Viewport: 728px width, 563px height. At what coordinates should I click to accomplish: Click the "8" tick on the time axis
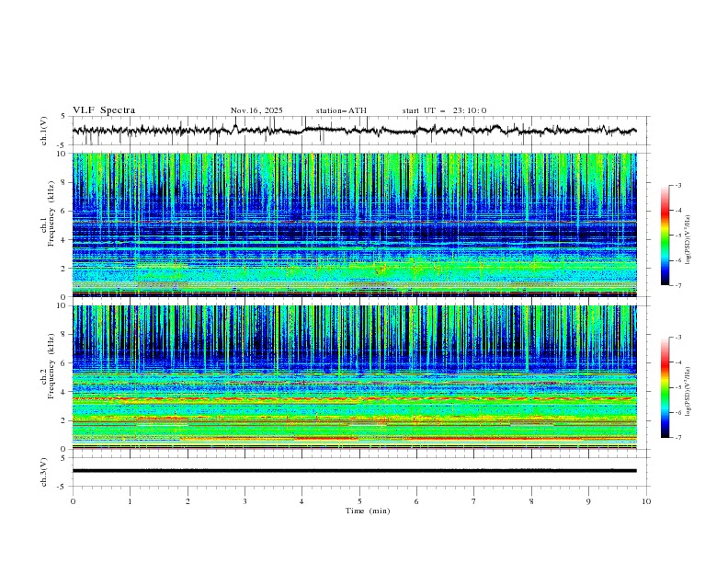coord(531,501)
